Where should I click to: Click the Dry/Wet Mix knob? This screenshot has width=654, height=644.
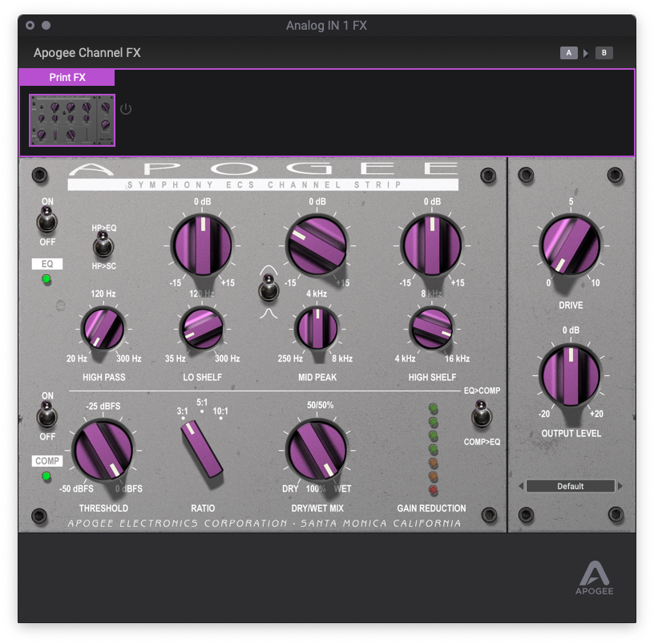click(x=317, y=451)
